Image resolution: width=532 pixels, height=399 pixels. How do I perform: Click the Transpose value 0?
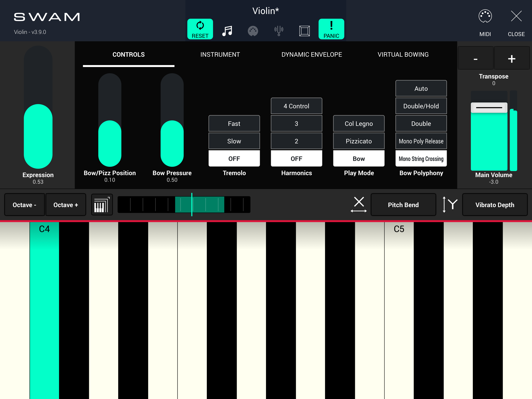[x=494, y=83]
